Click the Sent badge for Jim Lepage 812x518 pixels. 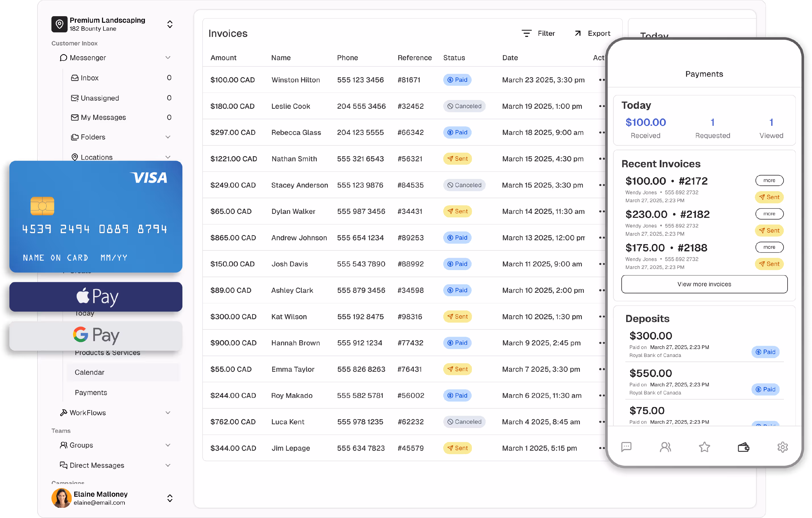coord(457,448)
